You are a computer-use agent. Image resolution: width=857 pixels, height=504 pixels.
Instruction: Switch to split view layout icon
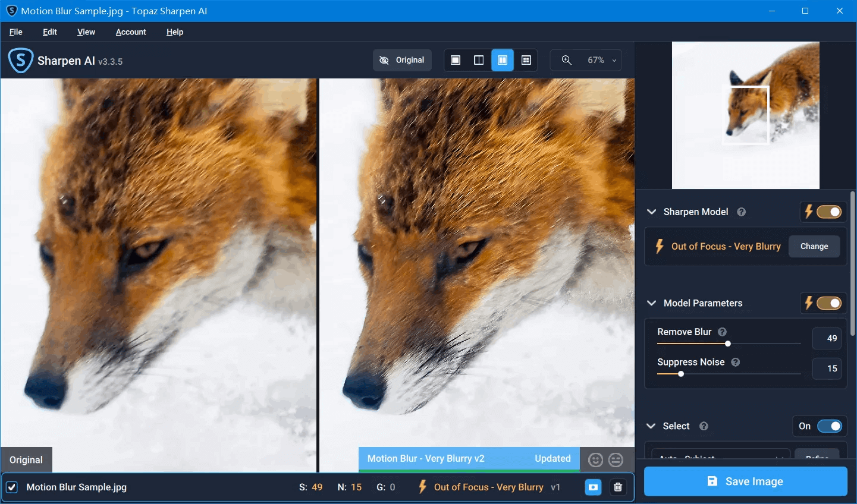tap(479, 59)
